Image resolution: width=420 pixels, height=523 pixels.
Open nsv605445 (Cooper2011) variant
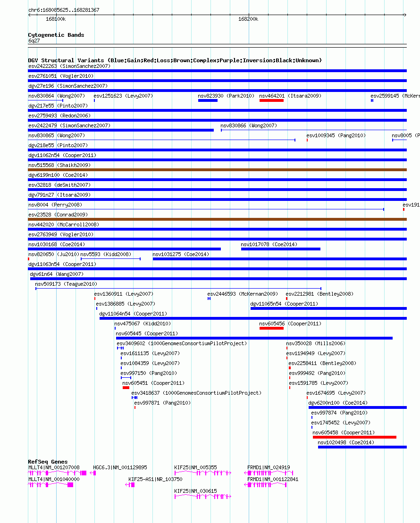(147, 333)
